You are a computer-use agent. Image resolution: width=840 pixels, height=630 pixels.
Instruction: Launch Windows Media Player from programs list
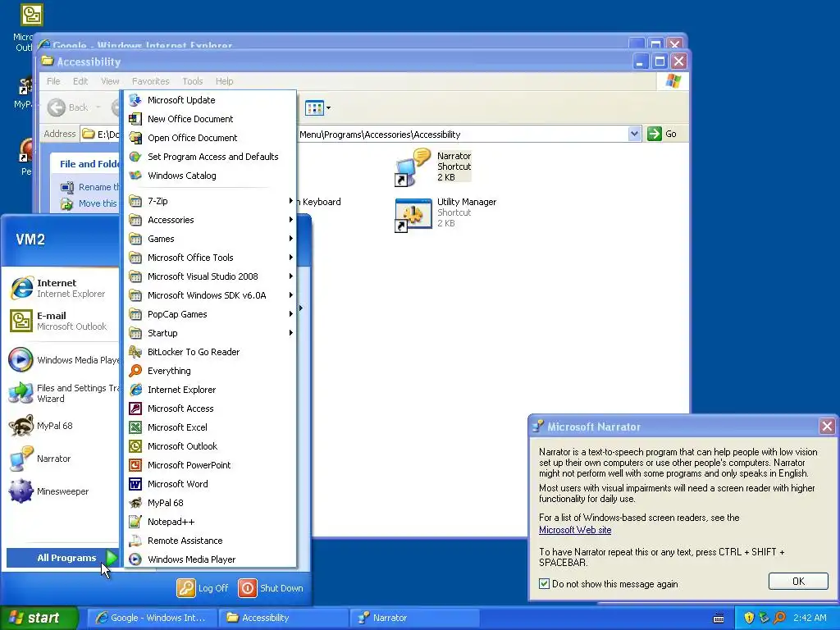pos(210,559)
